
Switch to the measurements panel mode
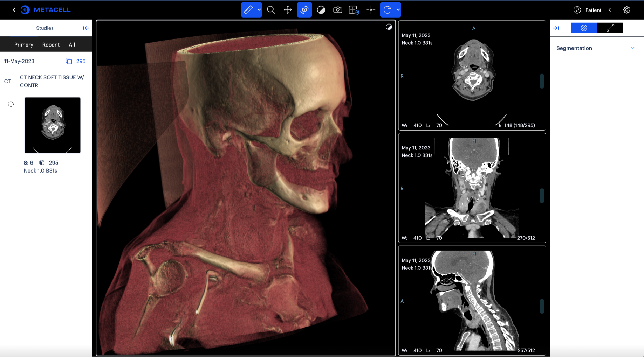click(x=610, y=28)
